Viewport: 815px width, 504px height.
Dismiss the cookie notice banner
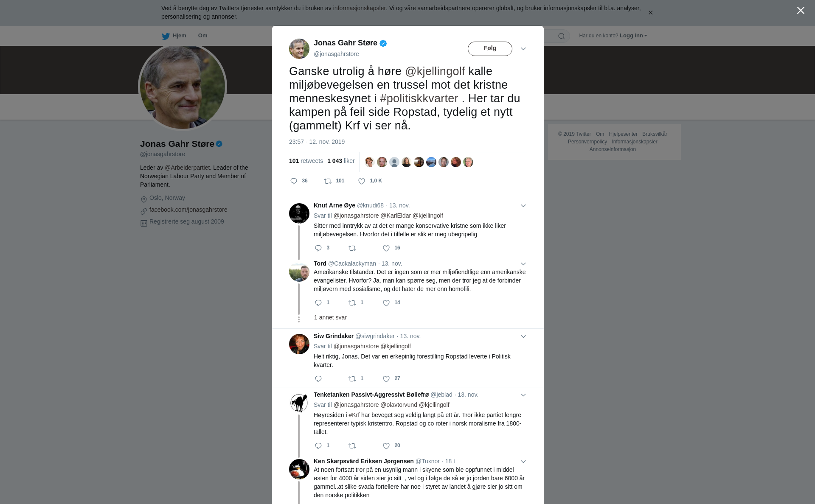(650, 13)
